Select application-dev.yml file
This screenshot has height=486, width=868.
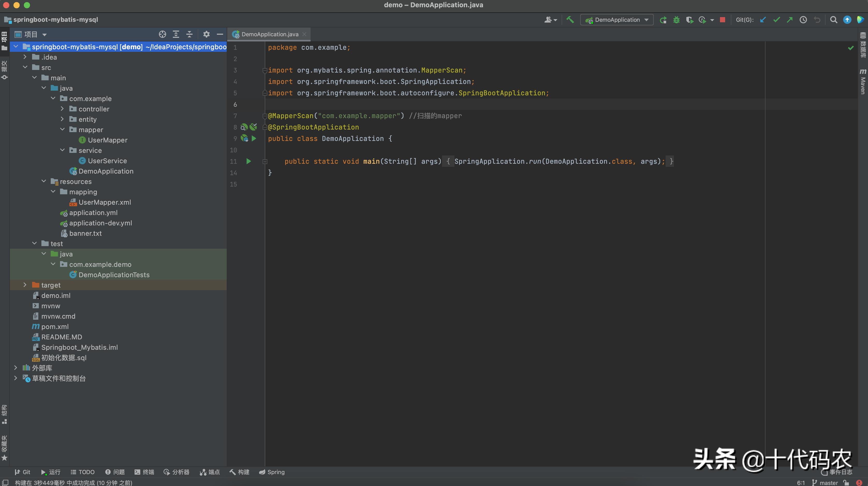100,223
